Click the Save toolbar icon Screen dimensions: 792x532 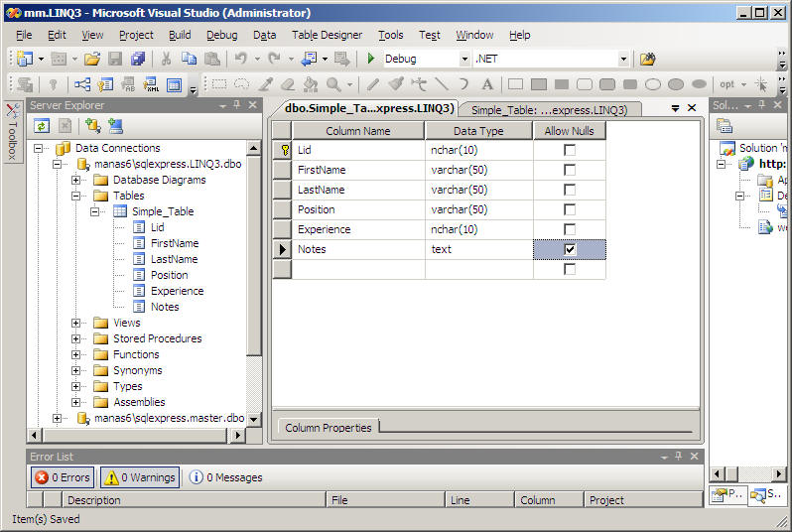click(115, 59)
